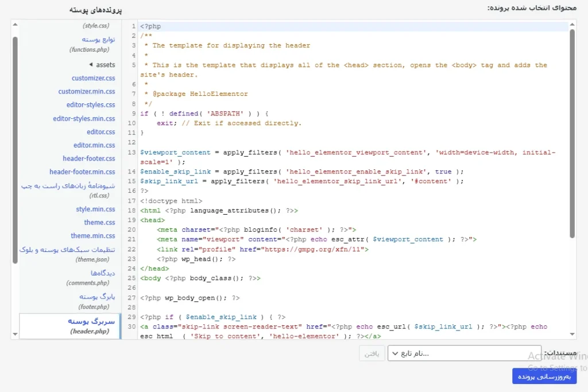Image resolution: width=588 pixels, height=392 pixels.
Task: Click the <!doctype html> line
Action: tap(171, 201)
